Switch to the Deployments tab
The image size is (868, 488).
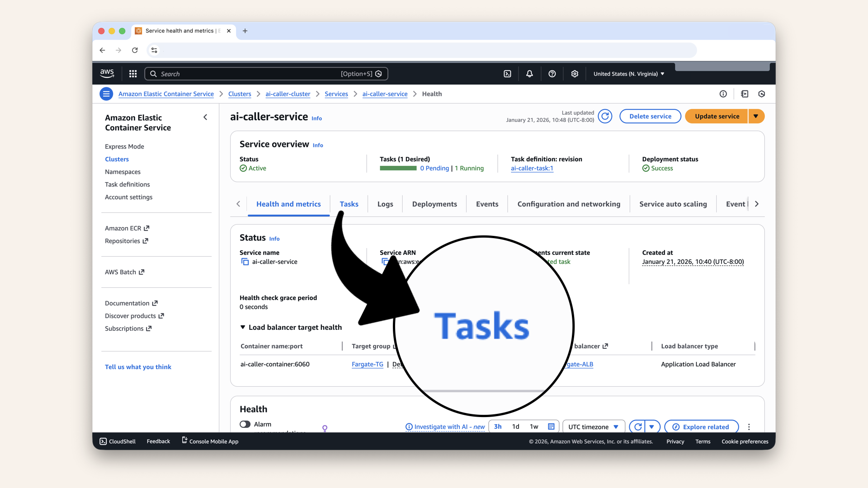click(434, 204)
